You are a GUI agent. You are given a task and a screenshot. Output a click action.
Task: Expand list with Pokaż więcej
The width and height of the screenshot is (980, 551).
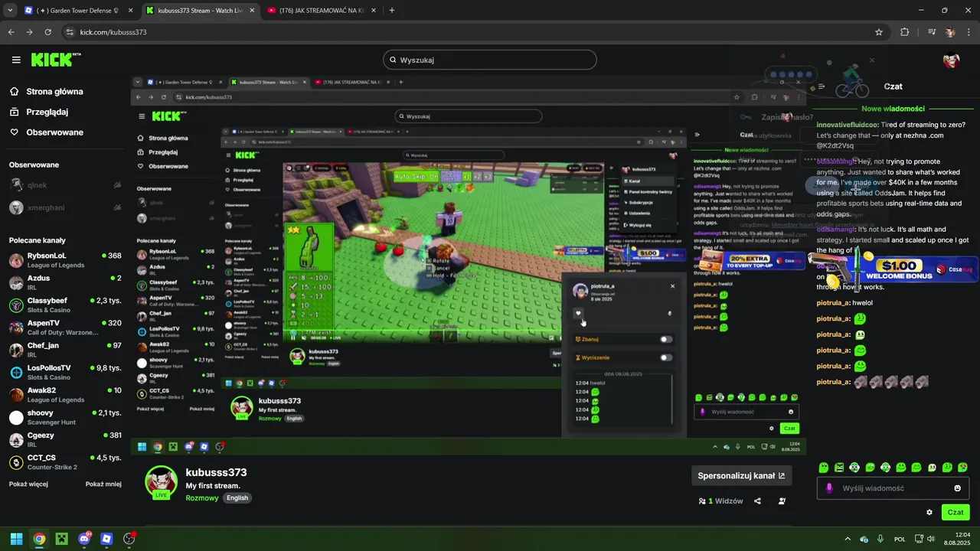[28, 484]
